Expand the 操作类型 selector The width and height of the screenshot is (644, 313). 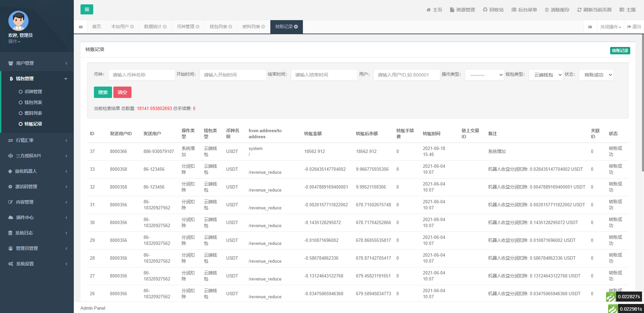[x=484, y=75]
